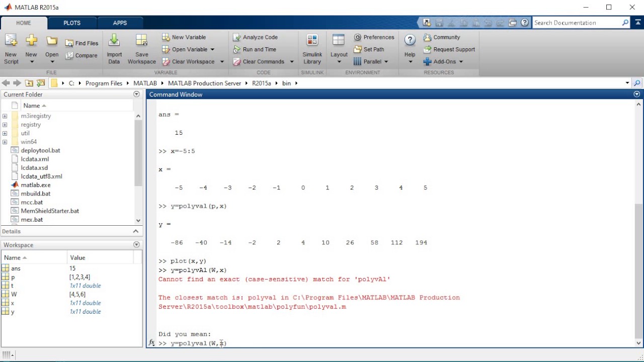Switch to the APPS tab
Screen dimensions: 644x362
(120, 23)
